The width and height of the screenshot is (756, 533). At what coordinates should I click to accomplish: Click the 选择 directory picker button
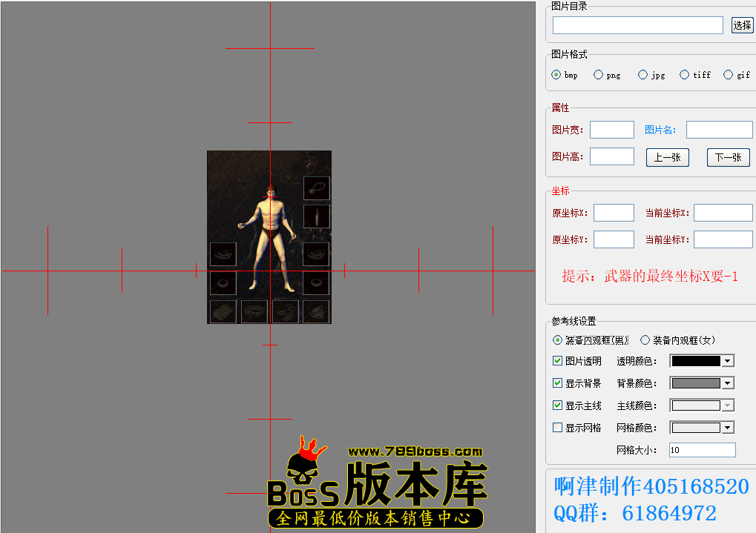point(742,24)
